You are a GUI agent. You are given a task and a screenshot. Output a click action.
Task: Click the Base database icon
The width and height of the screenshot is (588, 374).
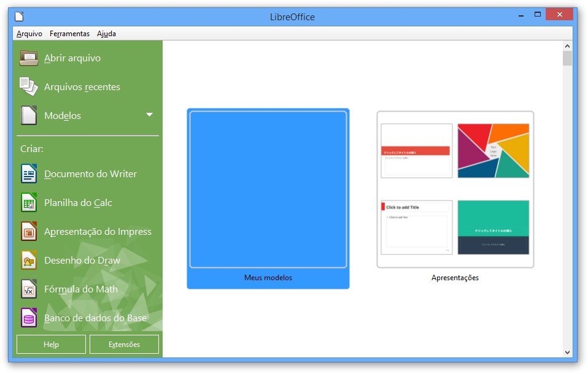click(x=29, y=318)
